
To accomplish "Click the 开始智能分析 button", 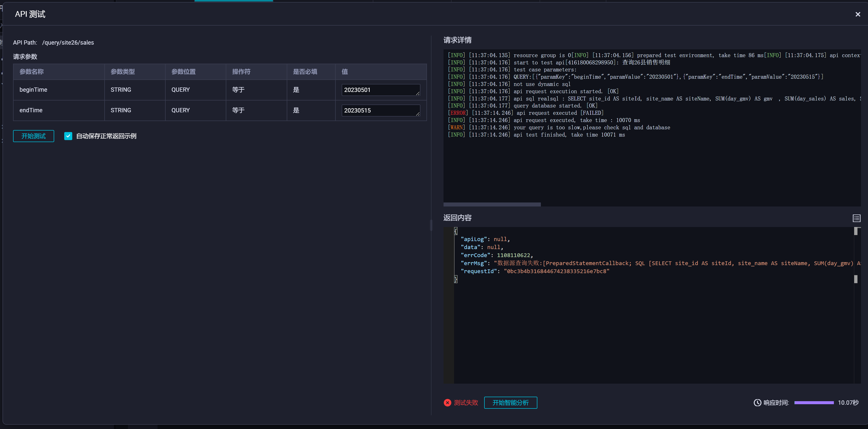I will (x=511, y=402).
